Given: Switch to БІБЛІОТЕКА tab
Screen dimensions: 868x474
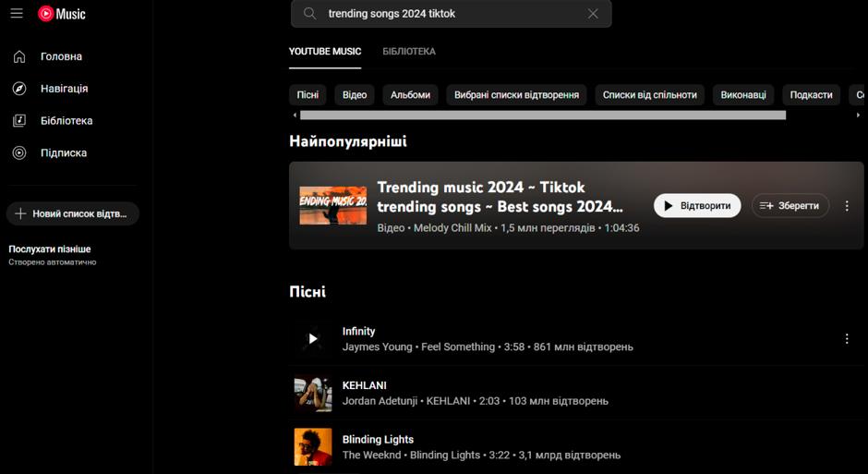Looking at the screenshot, I should click(409, 52).
